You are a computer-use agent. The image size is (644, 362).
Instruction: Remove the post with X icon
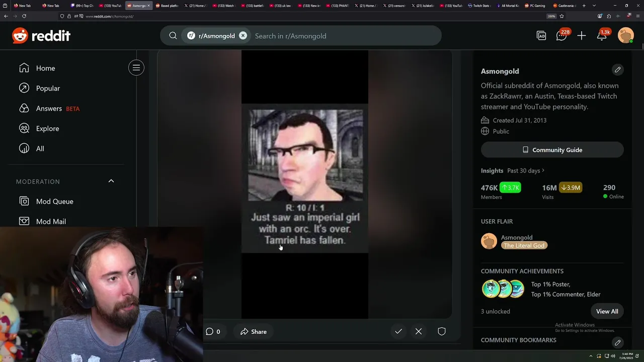click(x=419, y=331)
